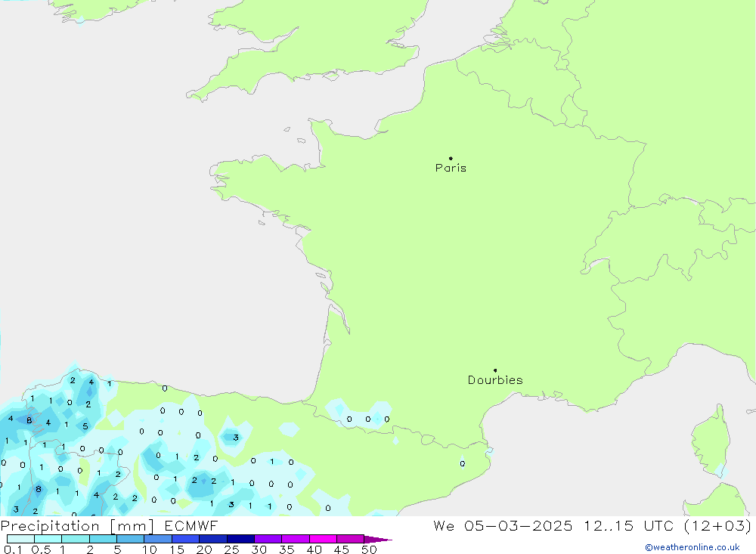Click the 35 legend scale value
The height and width of the screenshot is (554, 756).
pyautogui.click(x=287, y=549)
